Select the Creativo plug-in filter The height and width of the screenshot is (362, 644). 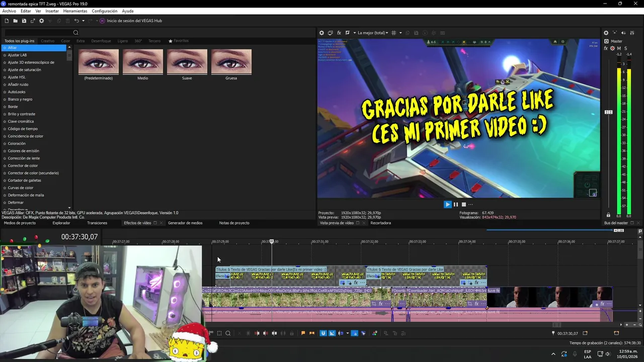[x=48, y=41]
